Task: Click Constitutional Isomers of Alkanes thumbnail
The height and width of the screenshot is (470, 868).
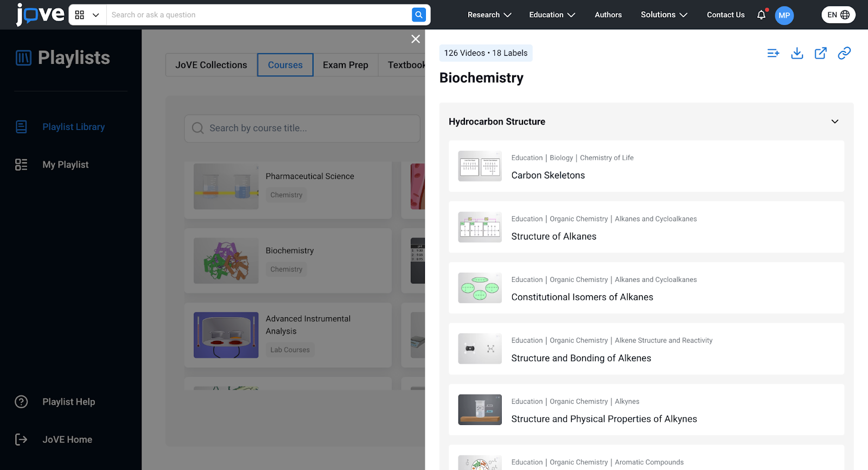Action: (480, 288)
